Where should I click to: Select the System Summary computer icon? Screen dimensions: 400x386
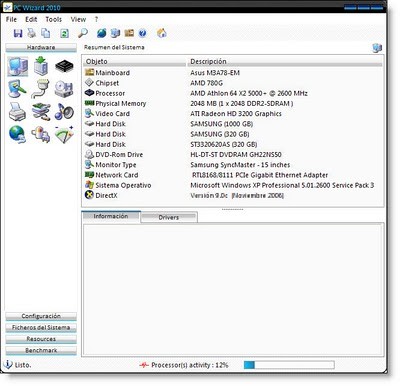tap(18, 67)
